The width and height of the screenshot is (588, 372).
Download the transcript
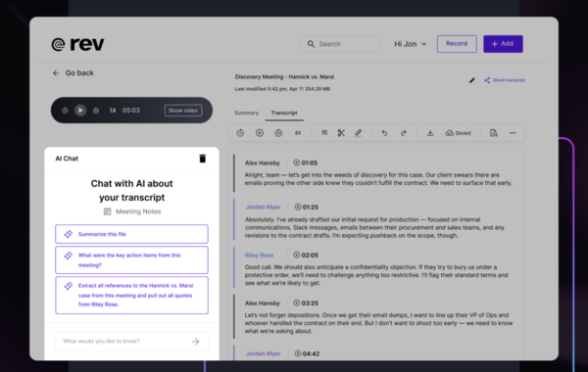click(x=430, y=133)
